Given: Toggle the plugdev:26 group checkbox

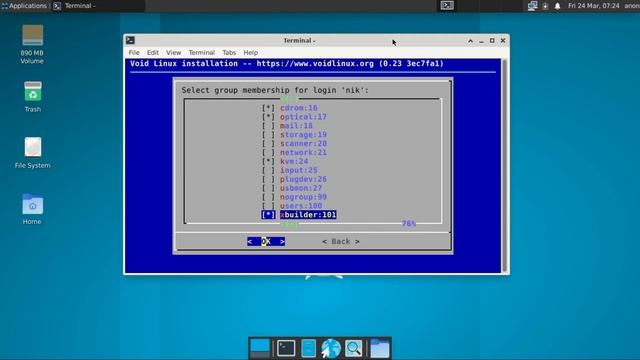Looking at the screenshot, I should pyautogui.click(x=268, y=179).
